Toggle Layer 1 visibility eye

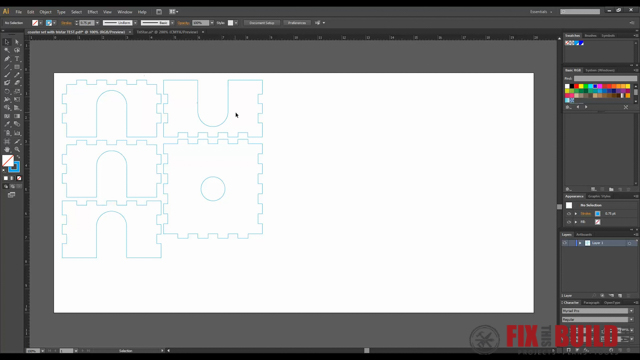pos(565,243)
